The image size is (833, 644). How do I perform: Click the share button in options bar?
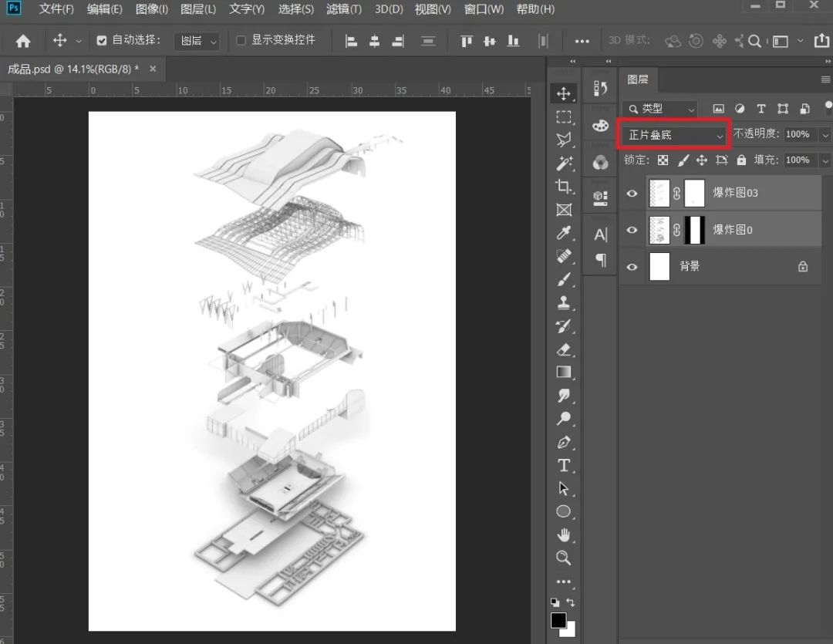[x=821, y=40]
